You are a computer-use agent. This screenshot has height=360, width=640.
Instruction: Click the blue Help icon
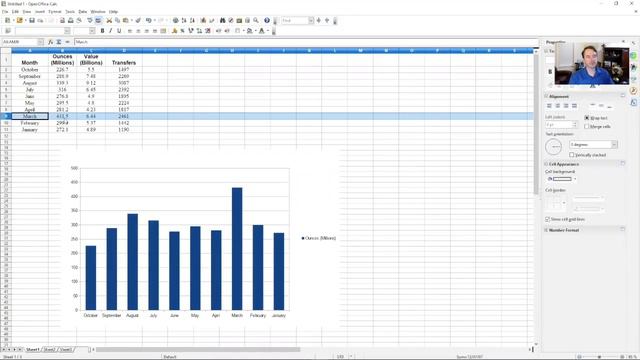[267, 20]
